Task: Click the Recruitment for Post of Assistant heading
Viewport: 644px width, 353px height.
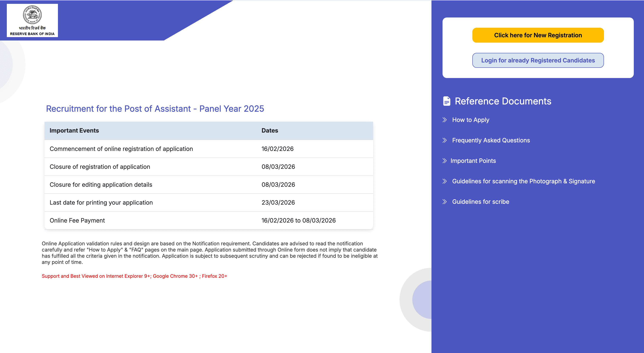Action: pyautogui.click(x=155, y=109)
